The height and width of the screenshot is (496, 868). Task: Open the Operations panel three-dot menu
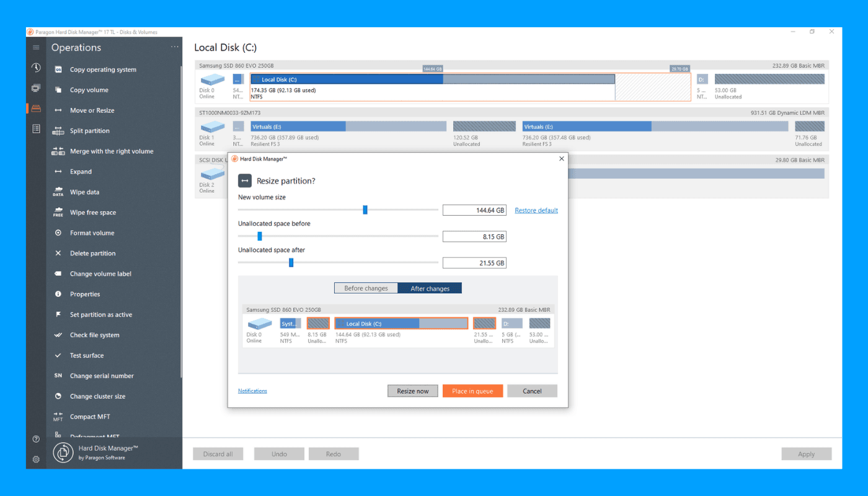coord(174,47)
